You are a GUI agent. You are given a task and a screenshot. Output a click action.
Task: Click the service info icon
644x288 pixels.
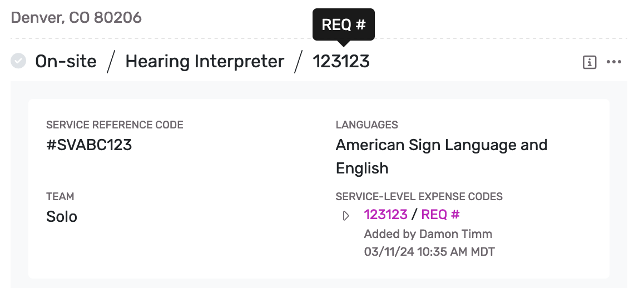[x=589, y=62]
